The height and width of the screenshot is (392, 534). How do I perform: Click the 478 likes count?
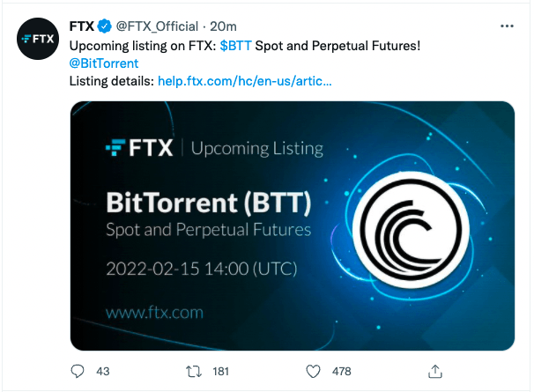click(x=341, y=372)
